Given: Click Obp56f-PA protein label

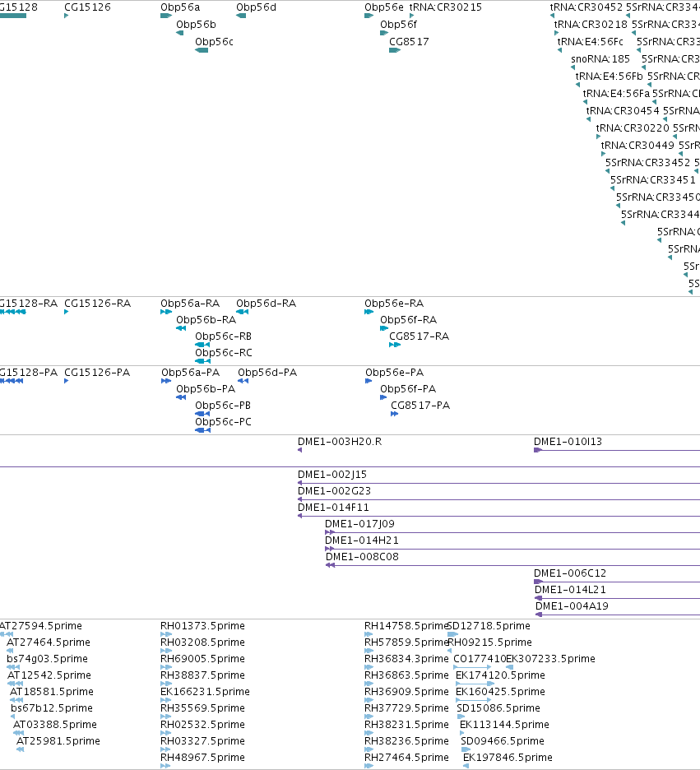Looking at the screenshot, I should tap(408, 389).
